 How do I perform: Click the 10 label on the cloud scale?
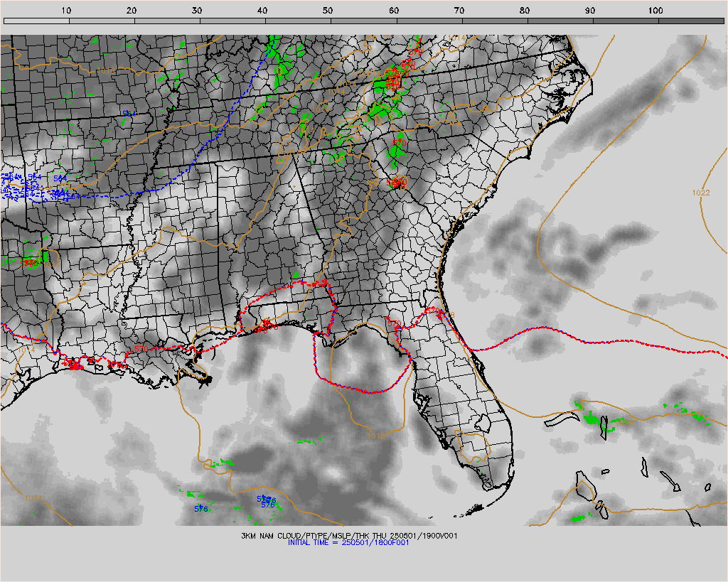(x=66, y=10)
